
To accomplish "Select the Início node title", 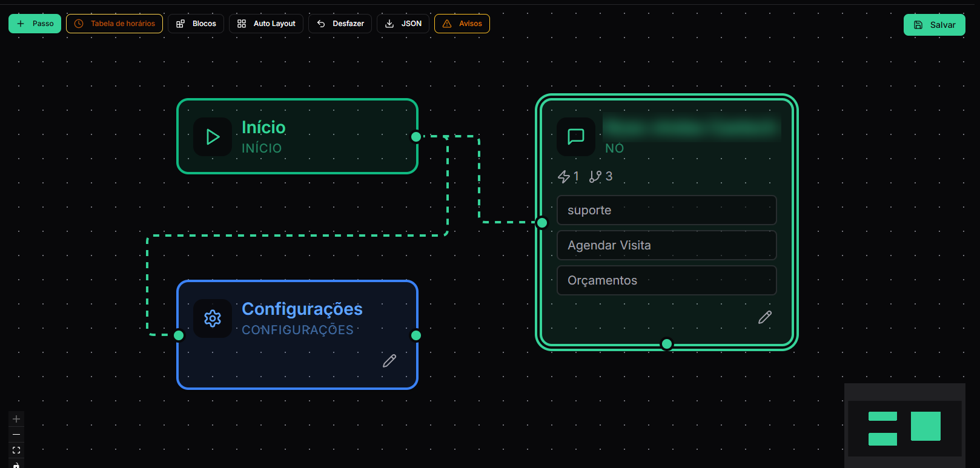I will tap(263, 127).
